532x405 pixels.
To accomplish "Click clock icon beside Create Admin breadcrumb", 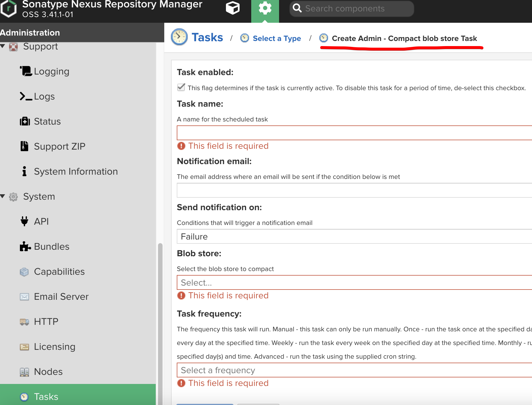I will point(324,38).
